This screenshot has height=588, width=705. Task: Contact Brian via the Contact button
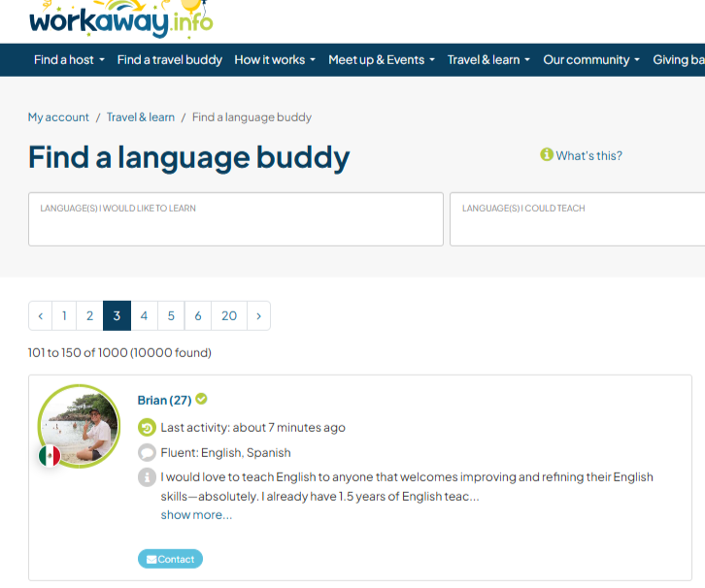(x=170, y=559)
